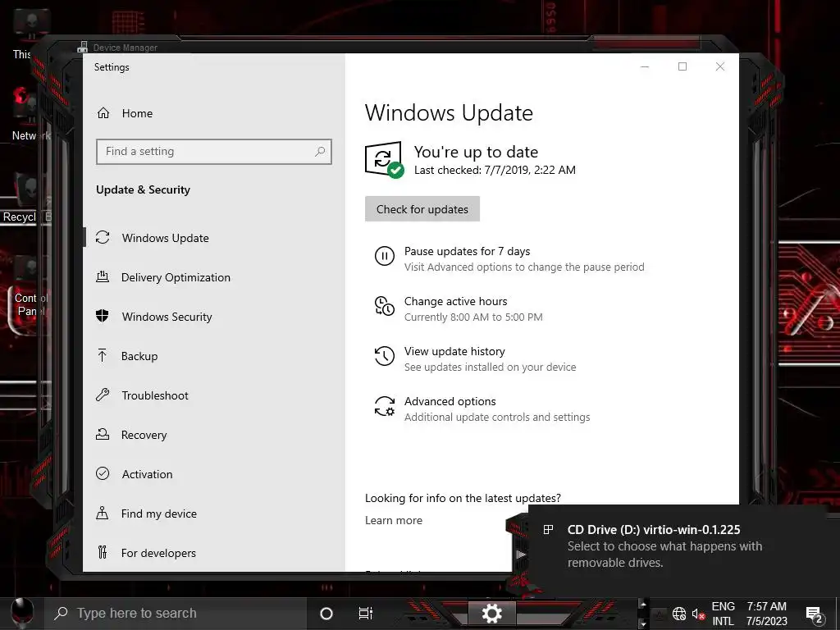
Task: Click the Last checked: 7/7/2019 text
Action: [495, 170]
